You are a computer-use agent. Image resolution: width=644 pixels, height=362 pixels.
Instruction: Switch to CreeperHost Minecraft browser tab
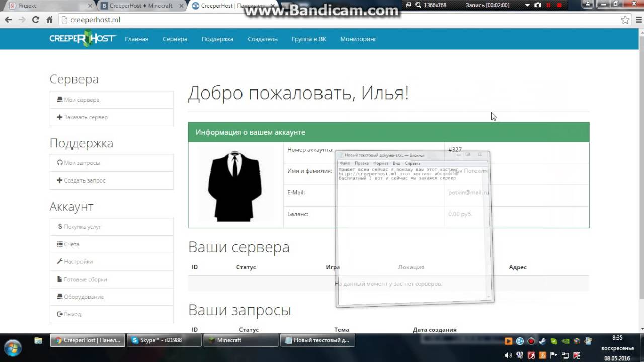pyautogui.click(x=141, y=6)
